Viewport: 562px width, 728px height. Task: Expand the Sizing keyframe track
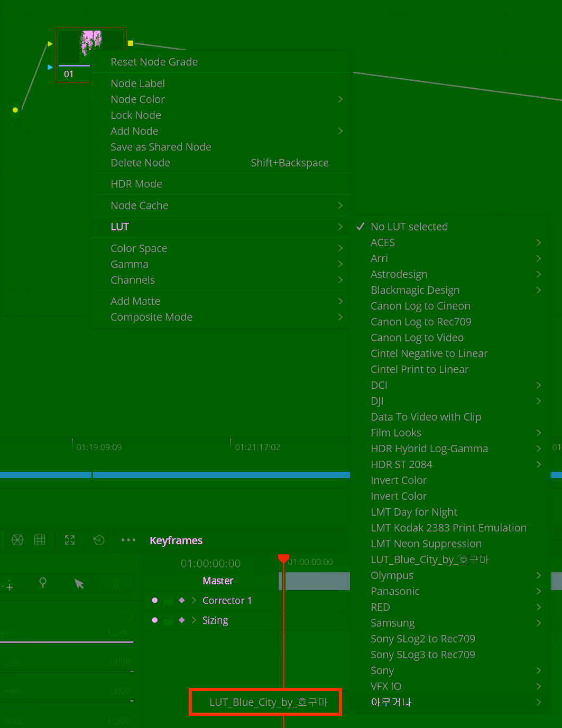(194, 620)
